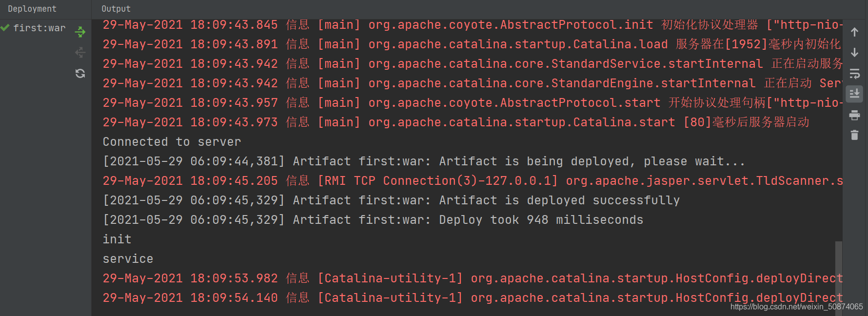This screenshot has width=868, height=316.
Task: Click the 18:09:54.140 HostConfig.deployDirectory log line
Action: pyautogui.click(x=473, y=298)
